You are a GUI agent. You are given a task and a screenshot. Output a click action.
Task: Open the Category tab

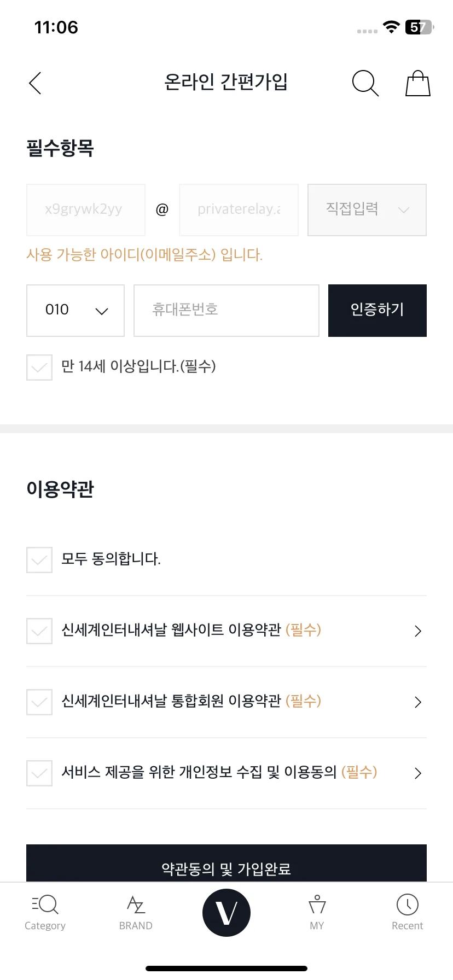(x=45, y=912)
